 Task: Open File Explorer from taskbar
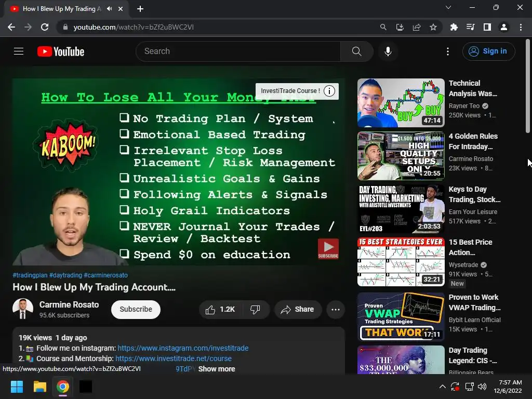(x=39, y=387)
